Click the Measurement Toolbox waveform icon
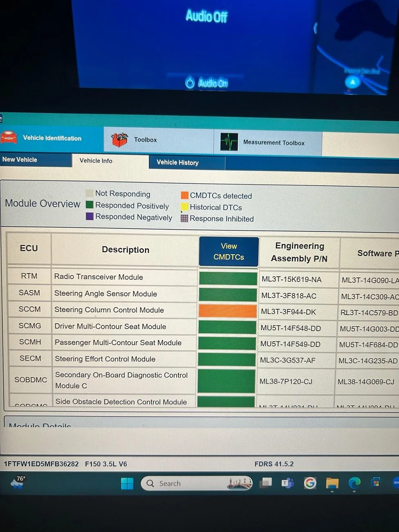 [229, 142]
